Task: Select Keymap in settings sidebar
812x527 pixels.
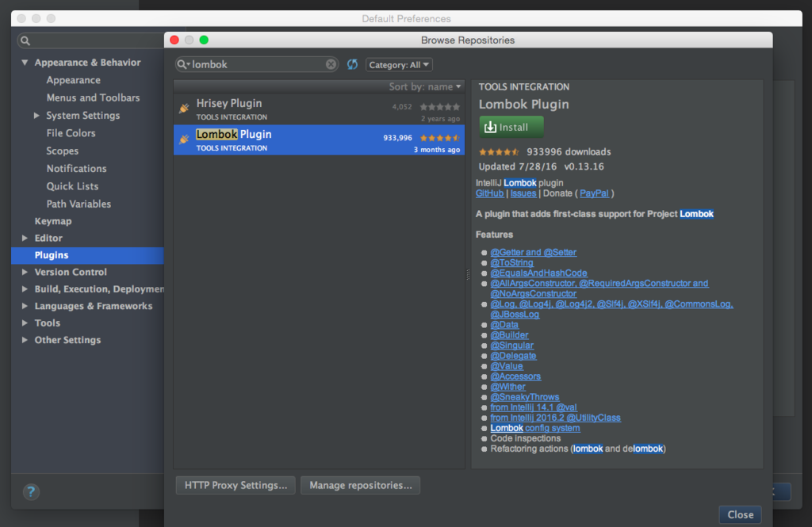Action: click(x=53, y=221)
